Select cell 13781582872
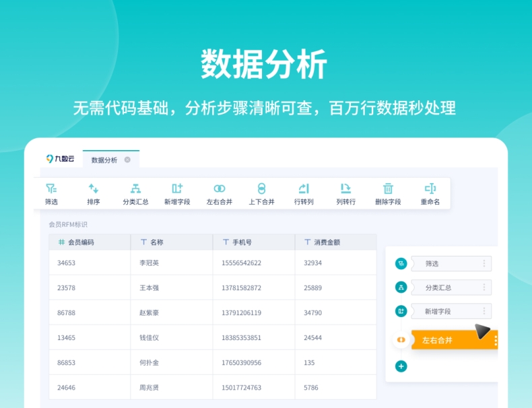 click(254, 287)
